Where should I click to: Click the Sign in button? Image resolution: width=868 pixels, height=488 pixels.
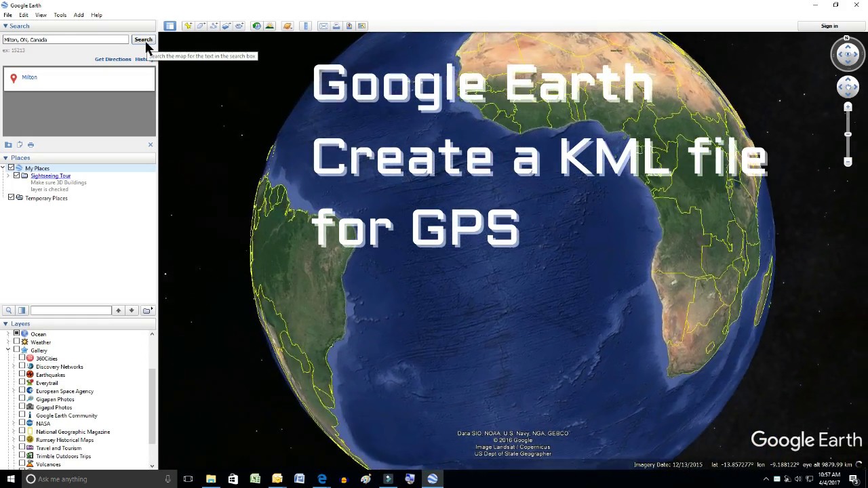point(829,26)
